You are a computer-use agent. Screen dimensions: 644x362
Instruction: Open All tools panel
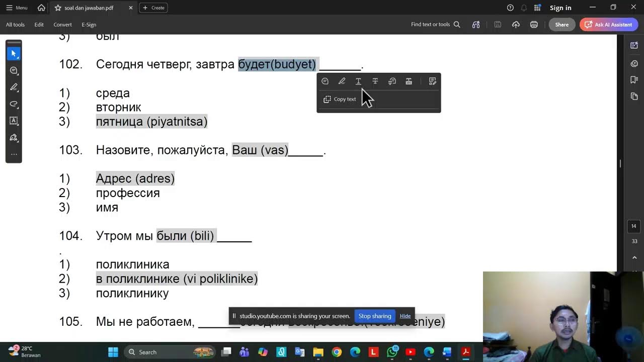click(x=15, y=25)
